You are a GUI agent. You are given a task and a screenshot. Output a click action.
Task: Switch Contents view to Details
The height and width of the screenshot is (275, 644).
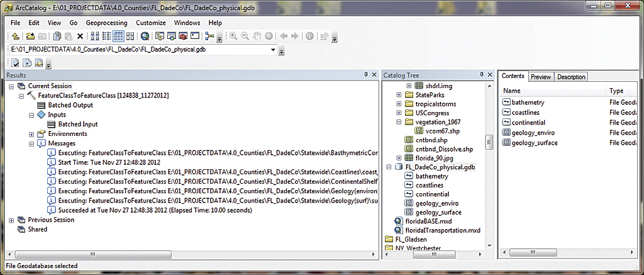(118, 36)
